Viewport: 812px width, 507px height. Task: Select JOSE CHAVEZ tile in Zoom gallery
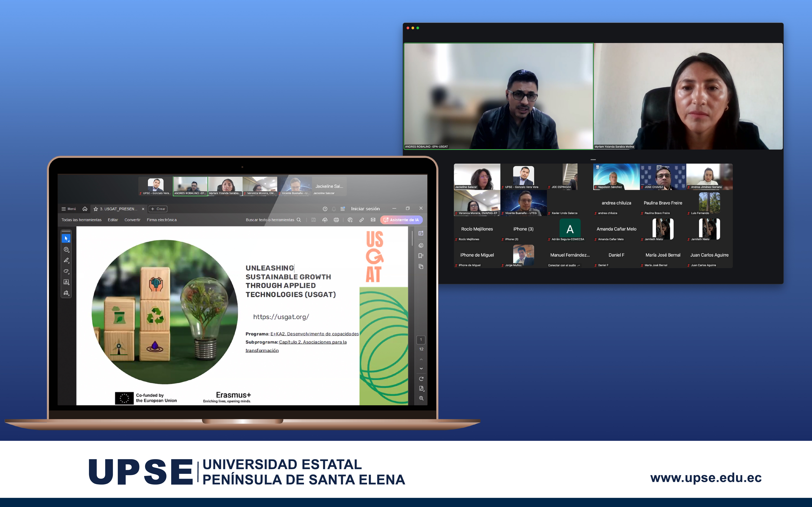[x=663, y=177]
